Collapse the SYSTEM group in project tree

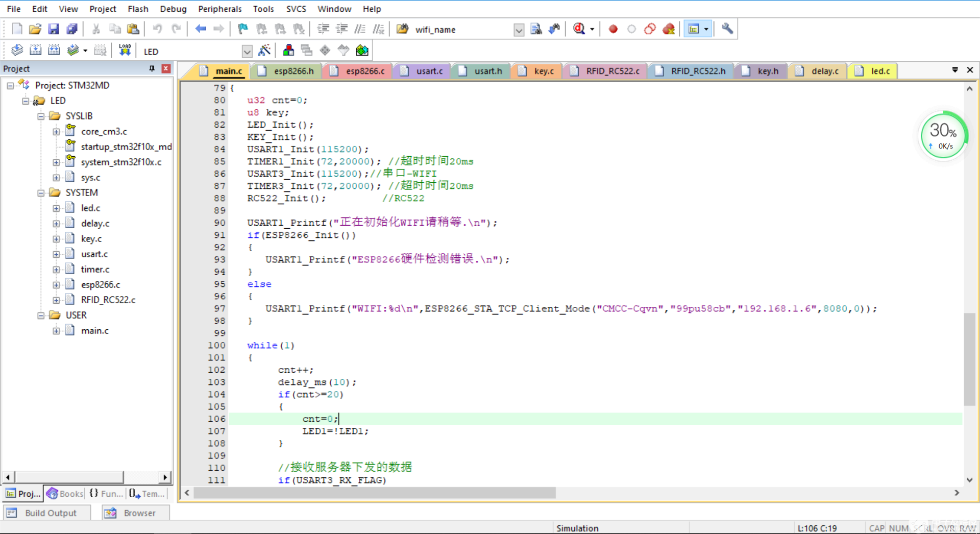coord(41,193)
